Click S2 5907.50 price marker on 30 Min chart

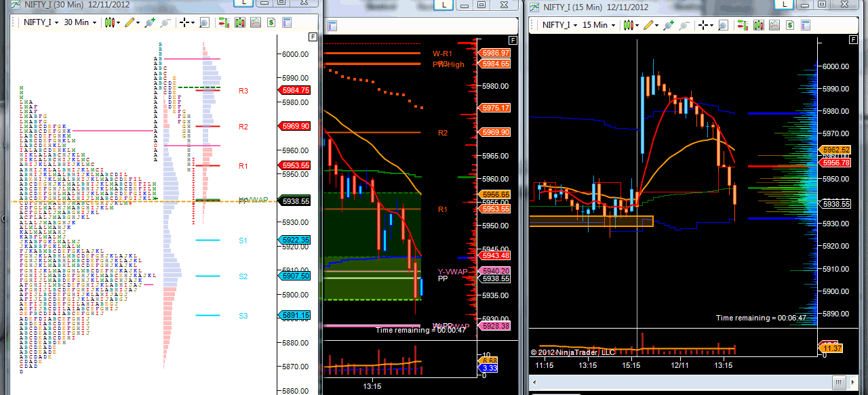coord(294,276)
